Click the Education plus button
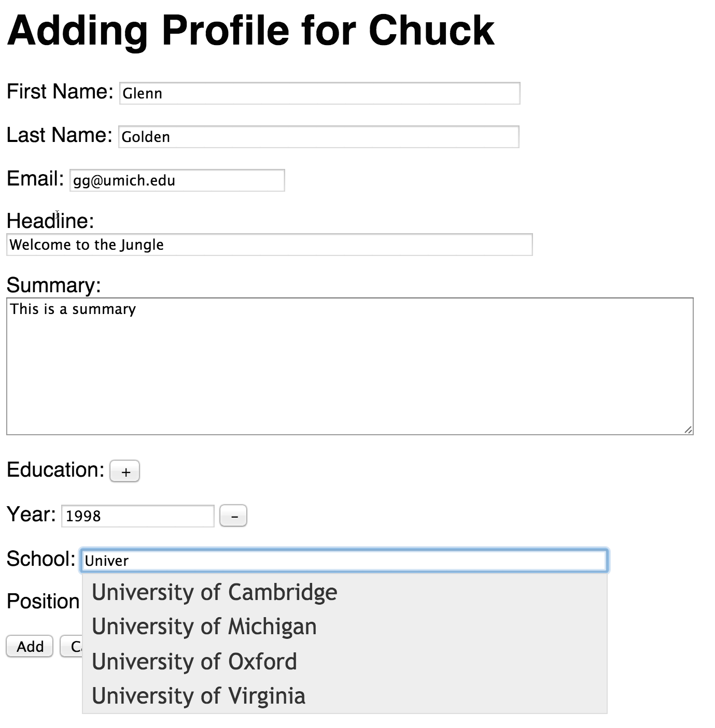715x728 pixels. click(124, 472)
